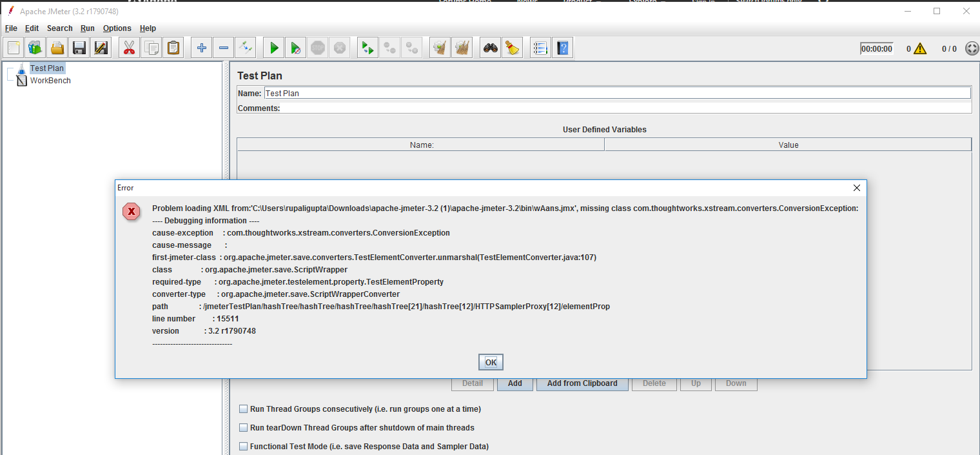Click the Cut scissors icon

tap(130, 48)
